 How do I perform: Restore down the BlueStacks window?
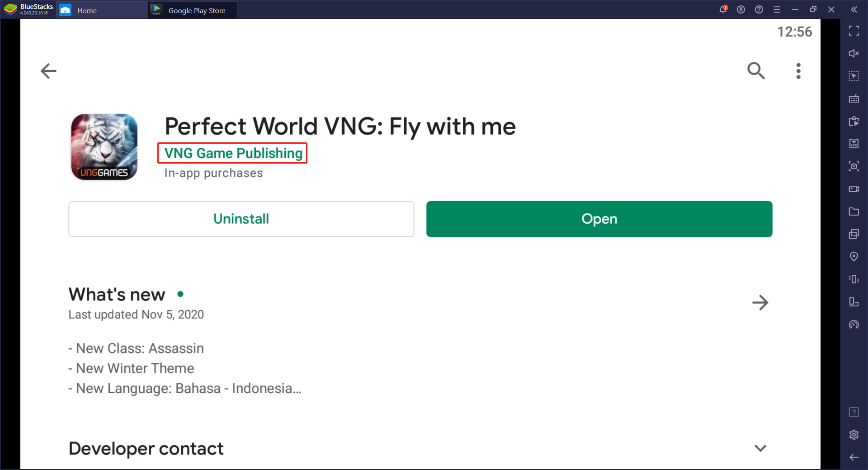[813, 9]
